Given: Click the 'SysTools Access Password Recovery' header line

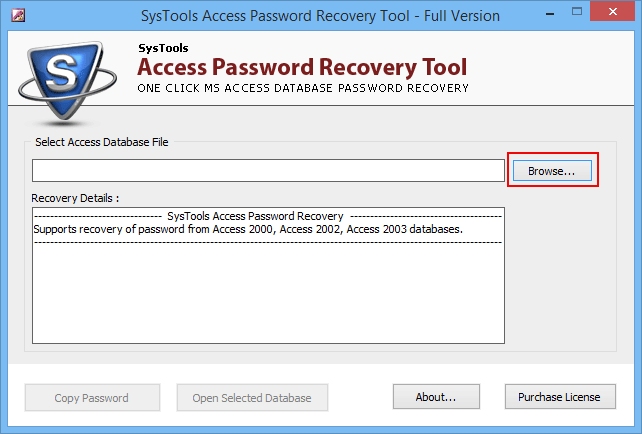Looking at the screenshot, I should (x=255, y=216).
